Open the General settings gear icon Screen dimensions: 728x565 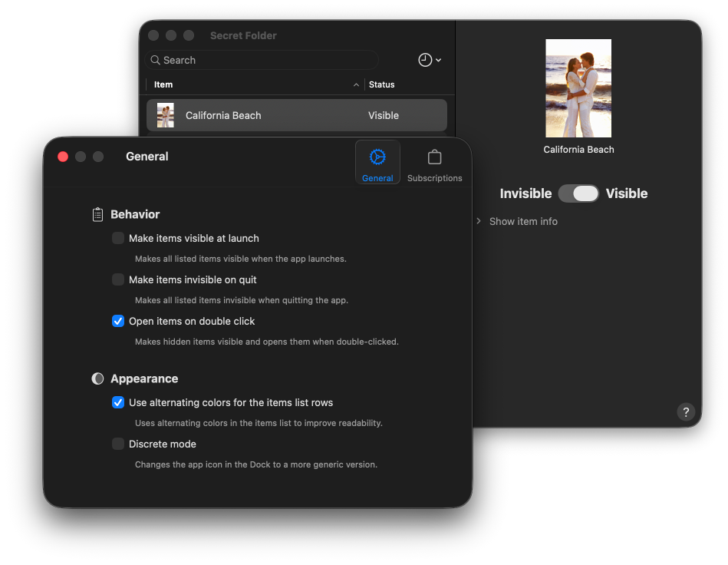(377, 157)
